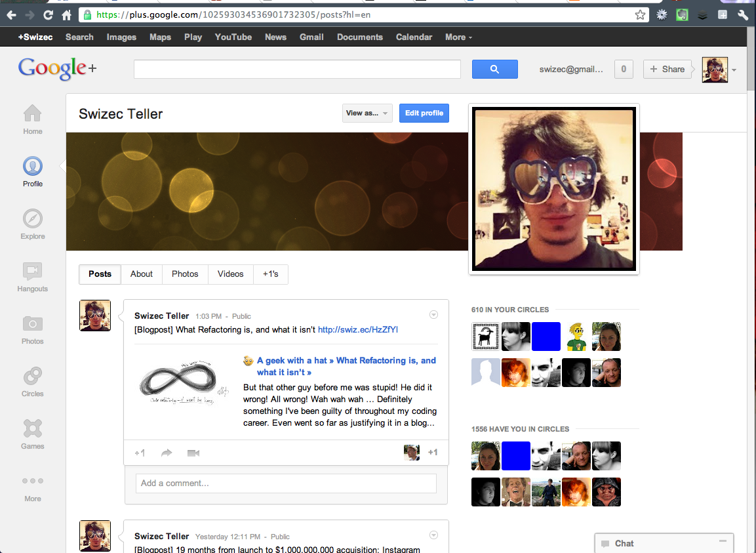
Task: Open options dropdown on Yesterday 12:11 PM post
Action: tap(434, 535)
